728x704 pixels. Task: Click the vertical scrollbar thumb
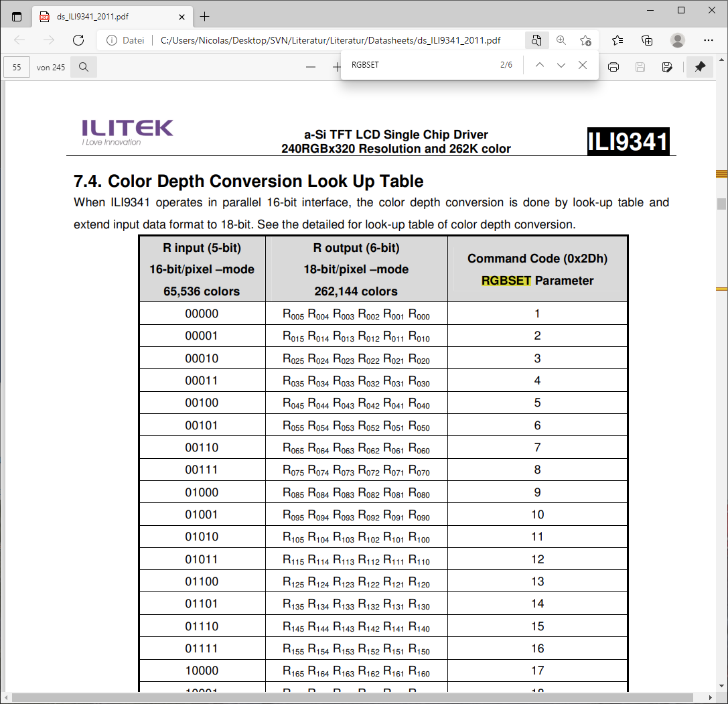click(x=721, y=204)
